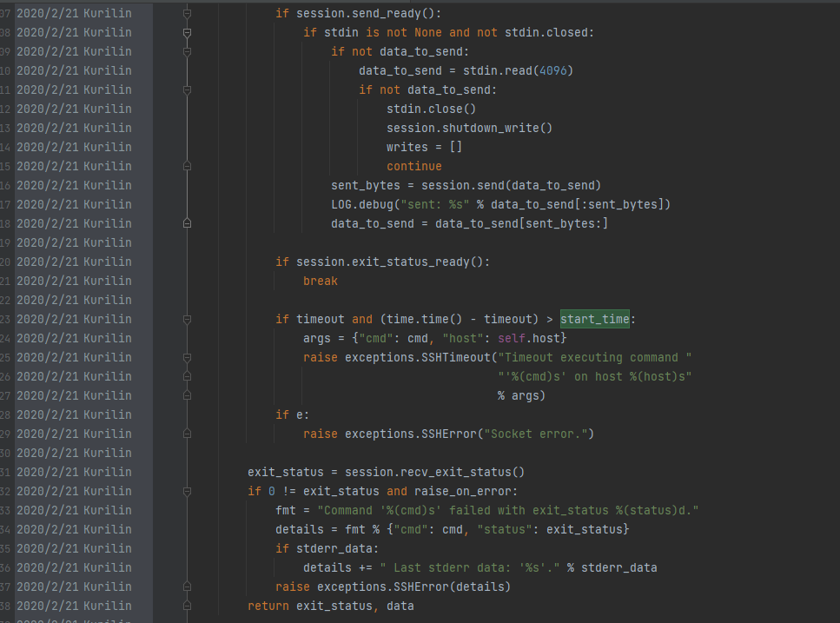840x623 pixels.
Task: Click the 'LOG.debug' call
Action: [362, 205]
